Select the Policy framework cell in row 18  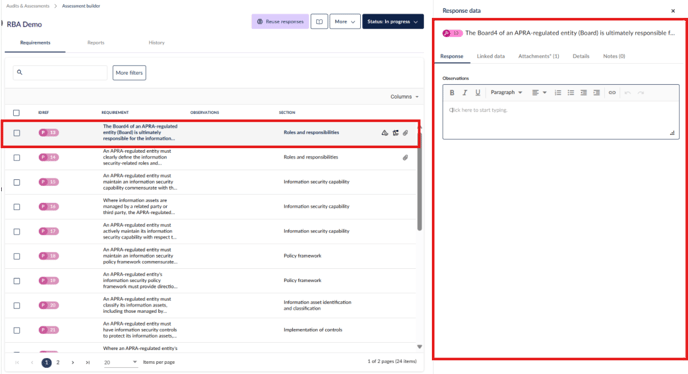coord(302,256)
